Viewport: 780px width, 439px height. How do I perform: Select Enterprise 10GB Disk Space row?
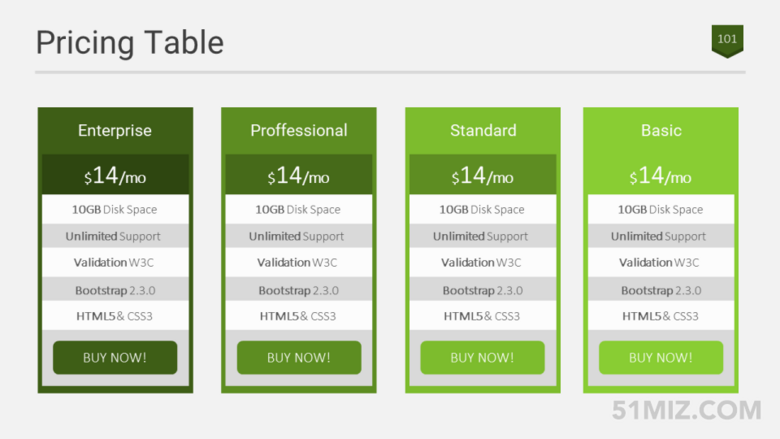[115, 209]
